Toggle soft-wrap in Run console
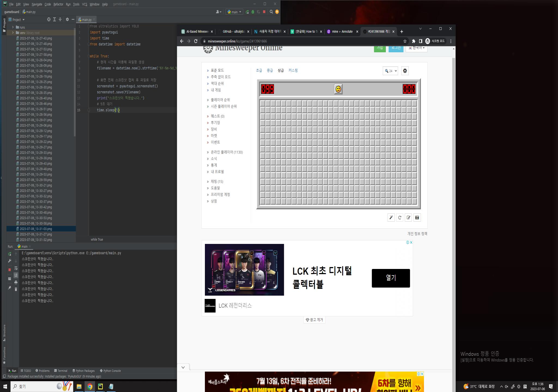The image size is (558, 392). 16,268
